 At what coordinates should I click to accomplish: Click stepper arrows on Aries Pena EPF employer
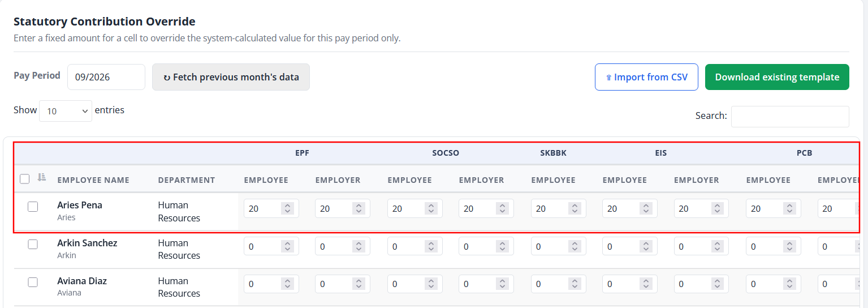(x=359, y=208)
